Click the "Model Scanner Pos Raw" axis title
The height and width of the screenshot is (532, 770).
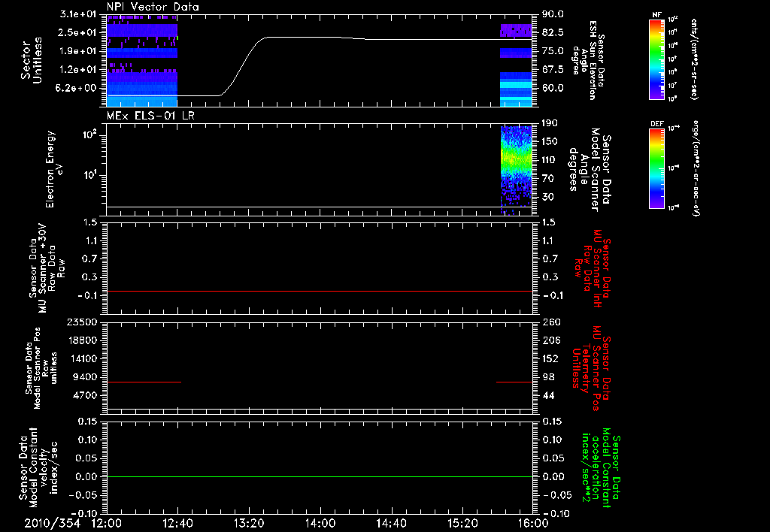pos(41,367)
